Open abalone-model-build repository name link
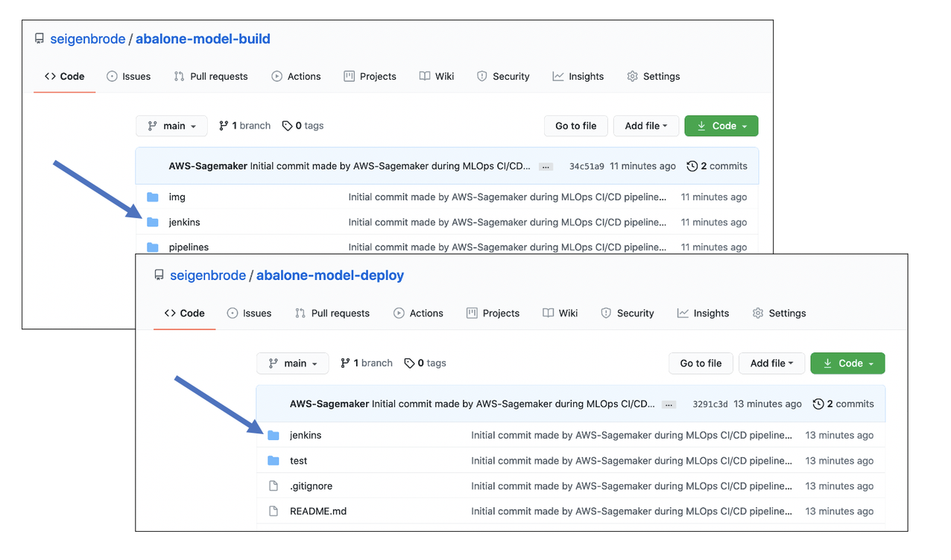 click(203, 39)
